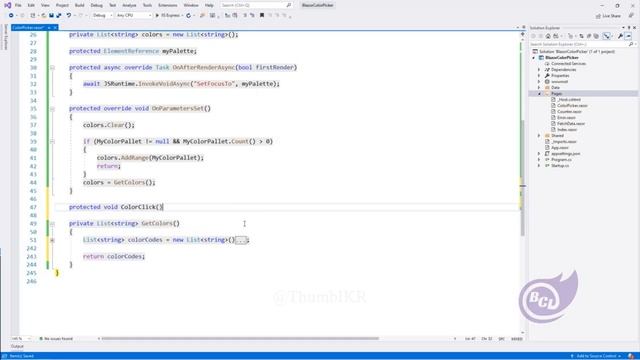640x360 pixels.
Task: Select Counter.razor in Solution Explorer
Action: (x=569, y=111)
